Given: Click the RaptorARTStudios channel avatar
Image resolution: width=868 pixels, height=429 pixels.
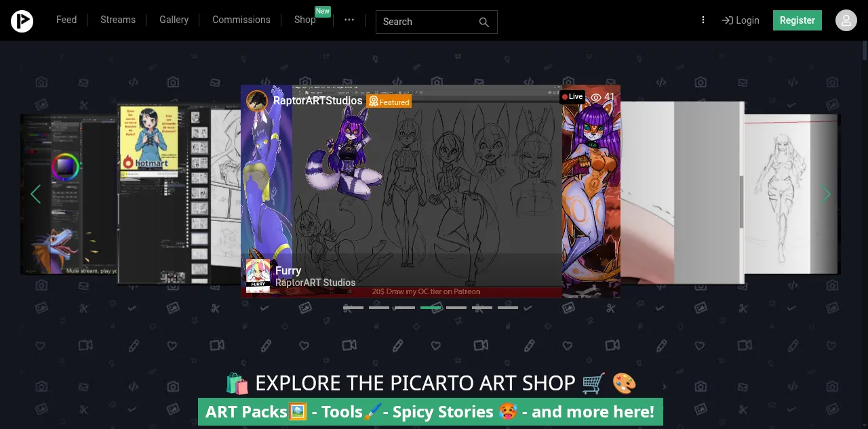Looking at the screenshot, I should point(257,101).
